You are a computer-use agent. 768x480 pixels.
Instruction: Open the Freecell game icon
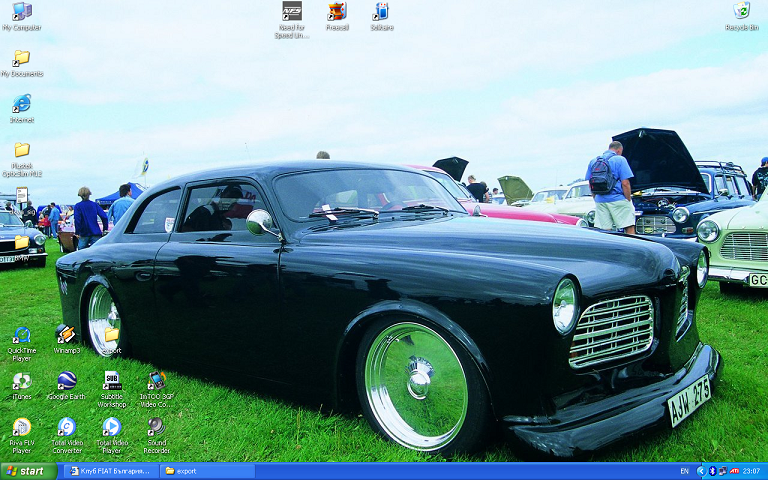click(337, 12)
